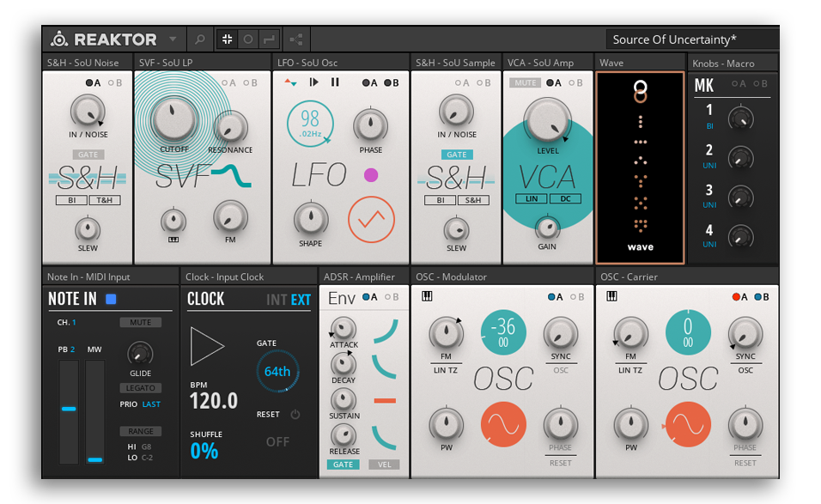Start the clock with the play triangle
Image resolution: width=821 pixels, height=504 pixels.
click(206, 346)
